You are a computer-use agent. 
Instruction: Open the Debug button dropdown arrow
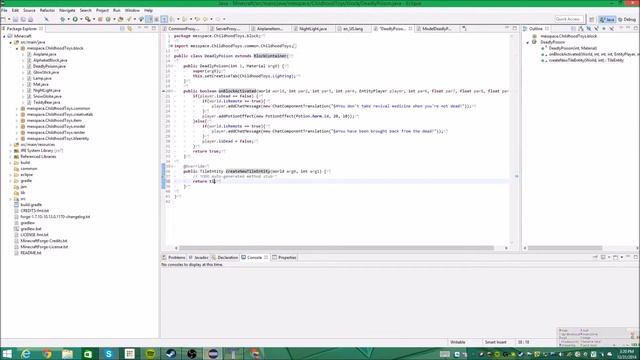click(68, 19)
